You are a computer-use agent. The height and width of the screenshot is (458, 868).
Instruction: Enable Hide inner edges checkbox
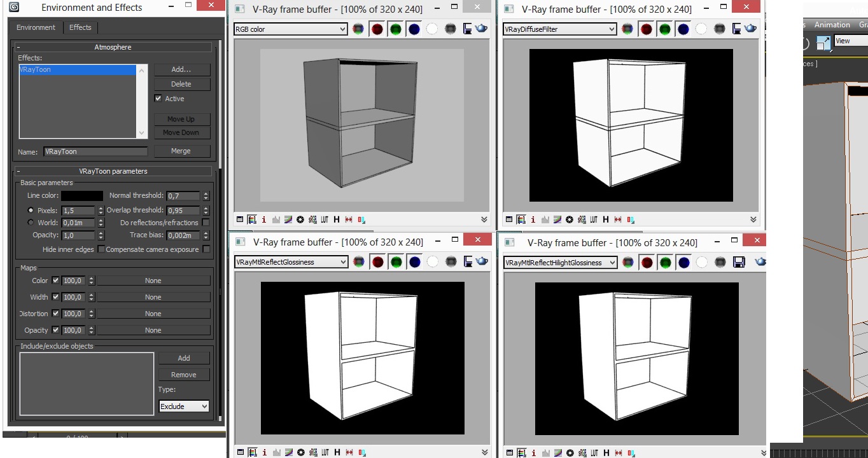click(101, 249)
